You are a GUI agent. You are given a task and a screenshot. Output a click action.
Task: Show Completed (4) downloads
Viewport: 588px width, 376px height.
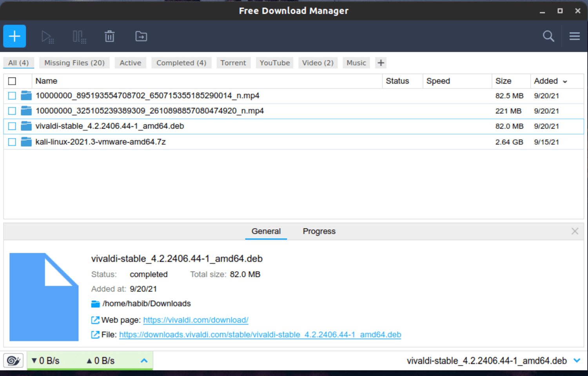click(x=181, y=63)
